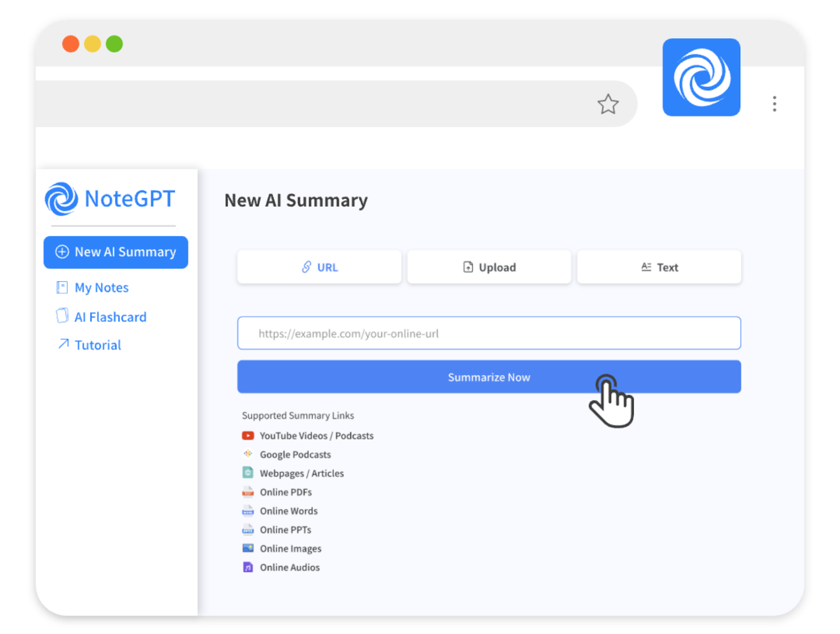This screenshot has width=840, height=634.
Task: Click the NoteGPT logo in the sidebar
Action: pos(110,200)
